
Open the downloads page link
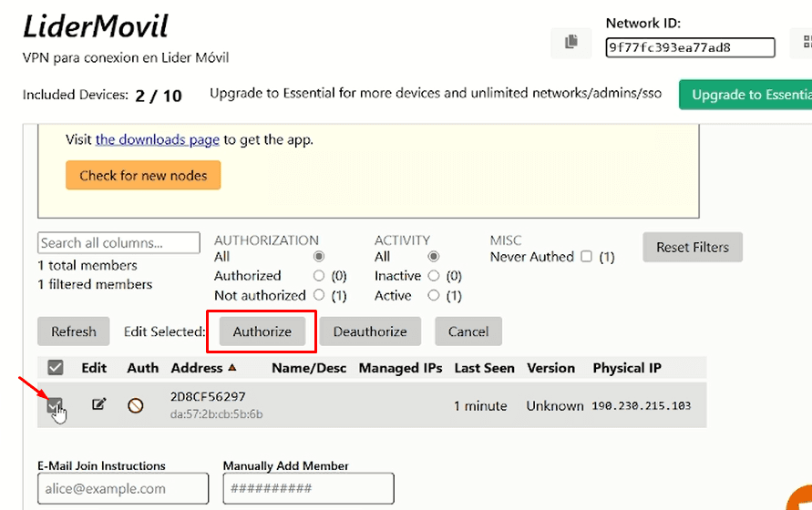coord(157,140)
